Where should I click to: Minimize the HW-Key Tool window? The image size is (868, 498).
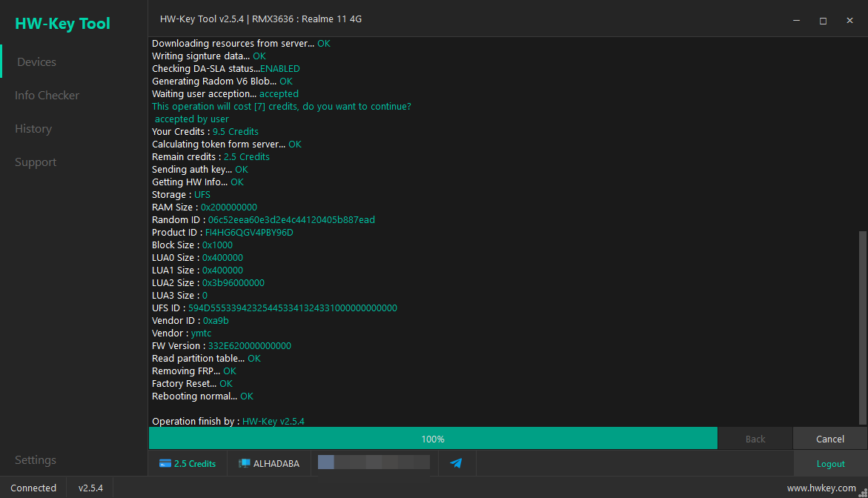click(797, 21)
